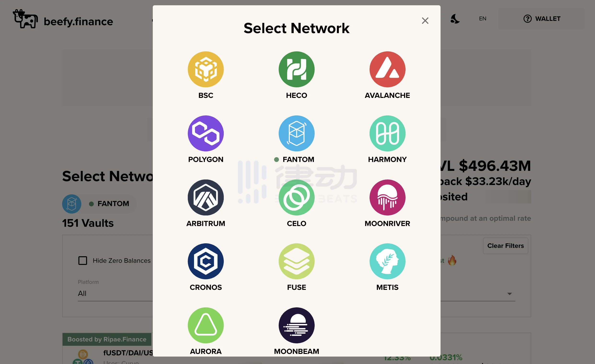The image size is (595, 364).
Task: Select the Cronos network icon
Action: (206, 260)
